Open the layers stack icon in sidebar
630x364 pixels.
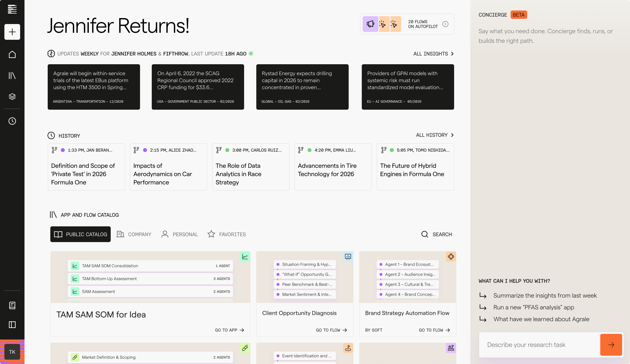(x=12, y=96)
